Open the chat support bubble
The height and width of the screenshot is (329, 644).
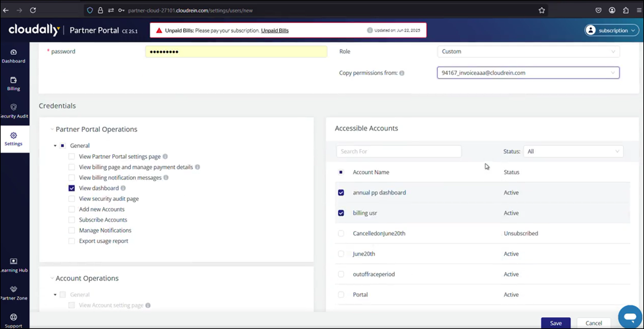630,317
